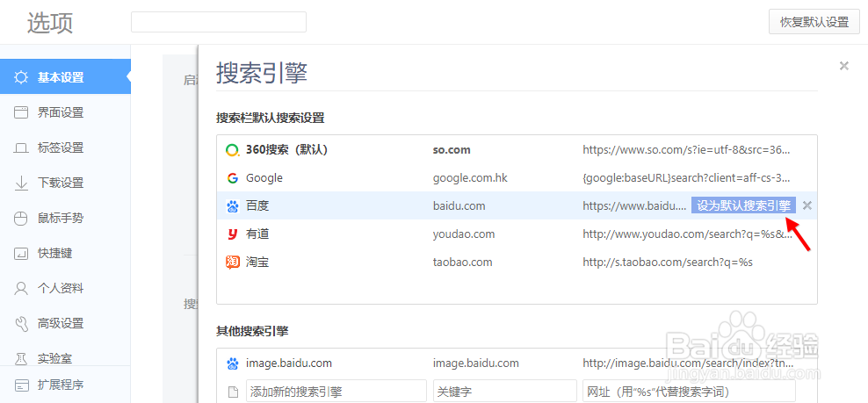Viewport: 868px width, 403px height.
Task: Select the Google engine name
Action: click(264, 178)
